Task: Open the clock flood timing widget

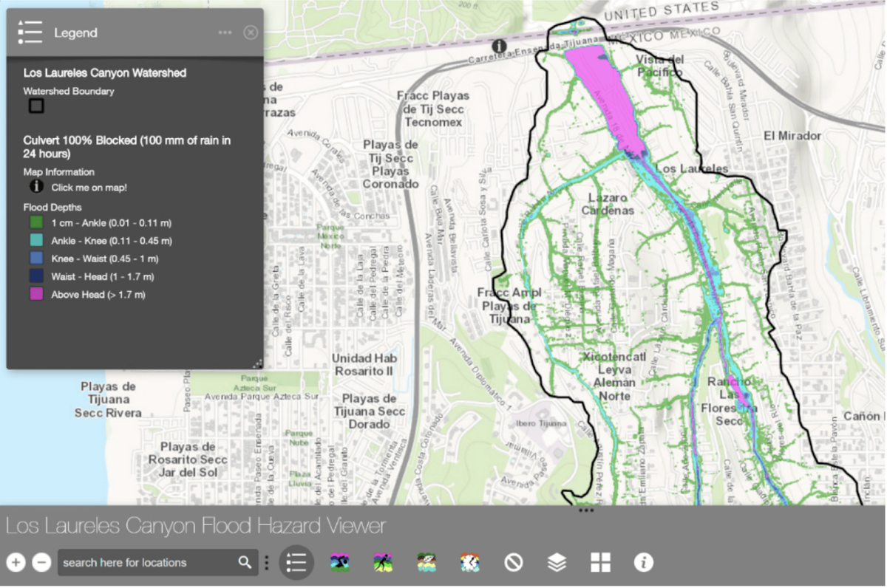Action: point(470,563)
